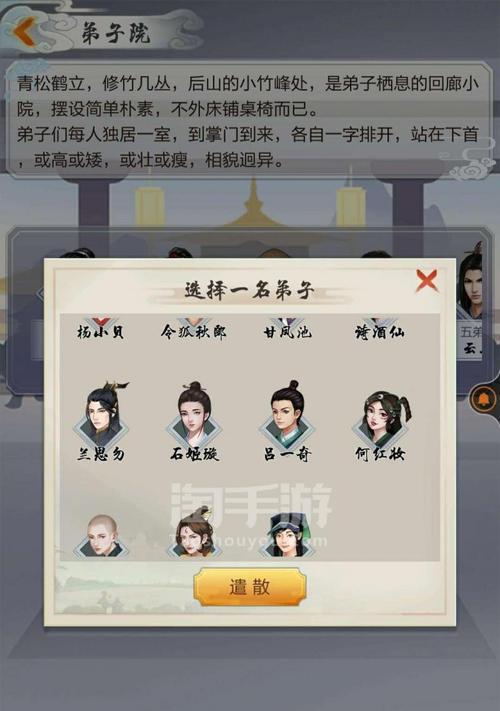Choose the bald monk disciple portrait
Screen dimensions: 500x711
(x=102, y=536)
